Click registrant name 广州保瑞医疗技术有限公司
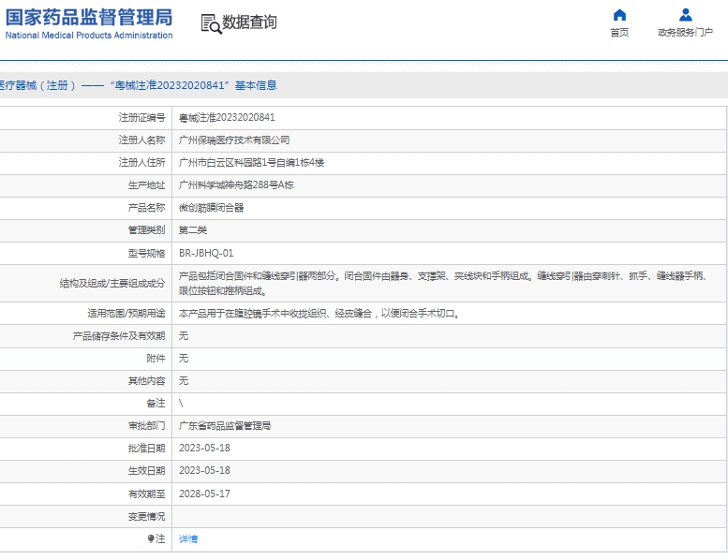The height and width of the screenshot is (560, 728). pyautogui.click(x=234, y=140)
